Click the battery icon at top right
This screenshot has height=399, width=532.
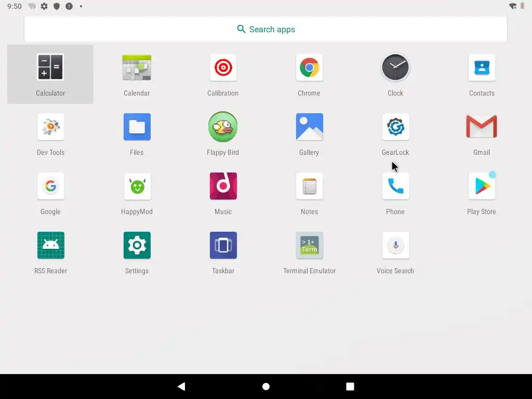[x=523, y=6]
